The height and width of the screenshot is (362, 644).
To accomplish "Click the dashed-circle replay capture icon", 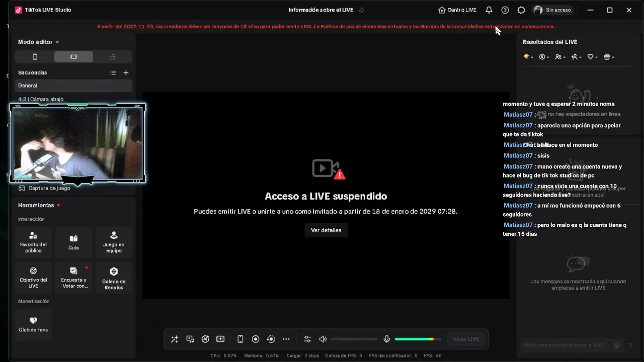I will [x=271, y=339].
